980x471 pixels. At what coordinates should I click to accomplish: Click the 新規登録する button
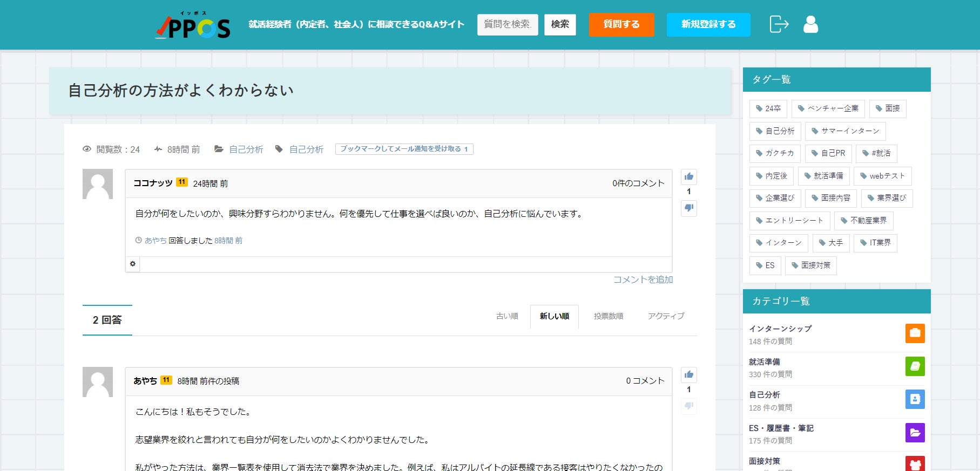708,25
